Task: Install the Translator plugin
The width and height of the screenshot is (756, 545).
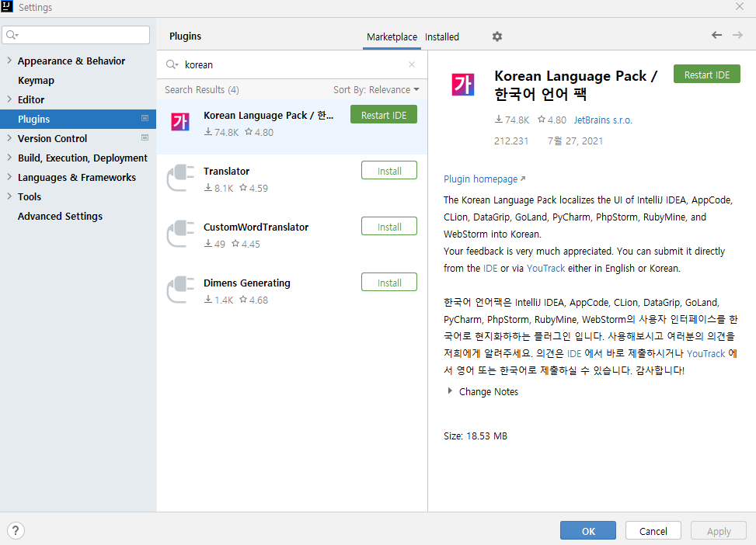Action: click(x=389, y=171)
